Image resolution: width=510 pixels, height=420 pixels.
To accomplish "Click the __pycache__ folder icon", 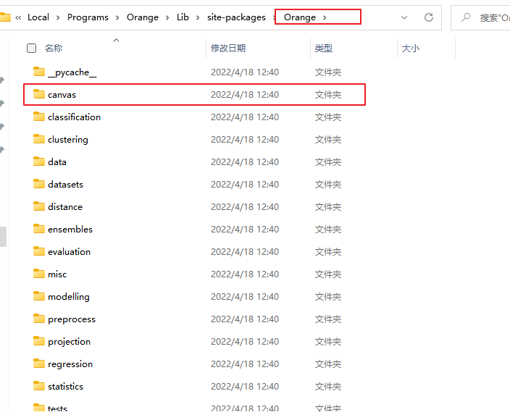I will tap(38, 72).
